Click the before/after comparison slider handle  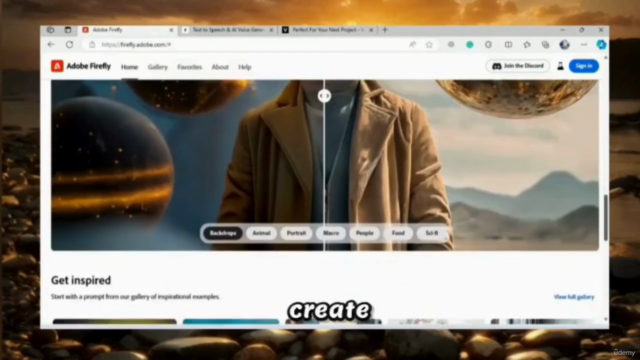324,96
